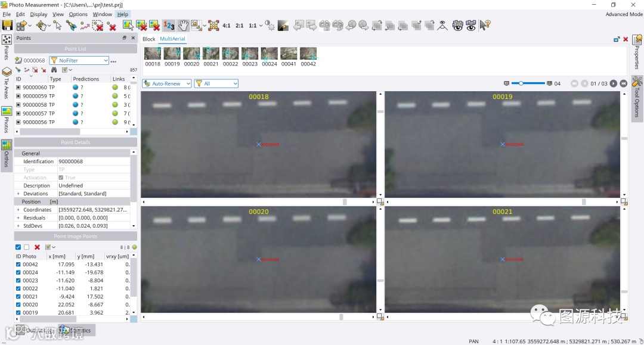Click binoculars find point icon
The width and height of the screenshot is (644, 345).
point(54,70)
